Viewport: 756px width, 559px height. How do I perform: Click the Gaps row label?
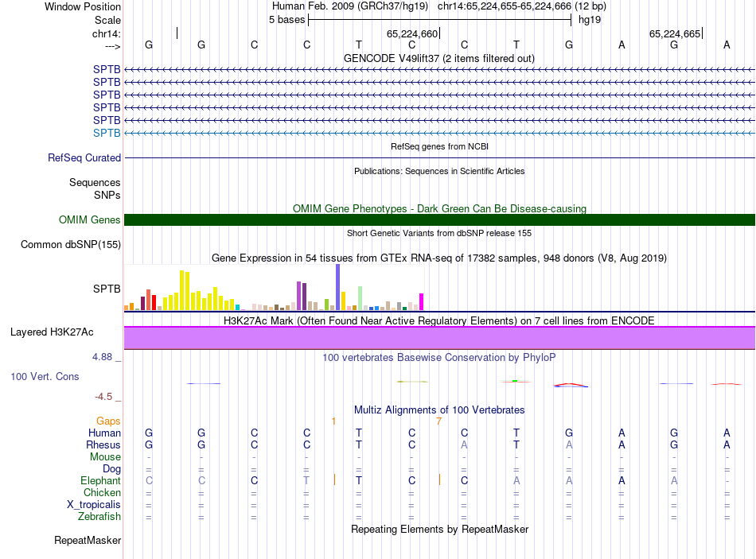tap(108, 421)
